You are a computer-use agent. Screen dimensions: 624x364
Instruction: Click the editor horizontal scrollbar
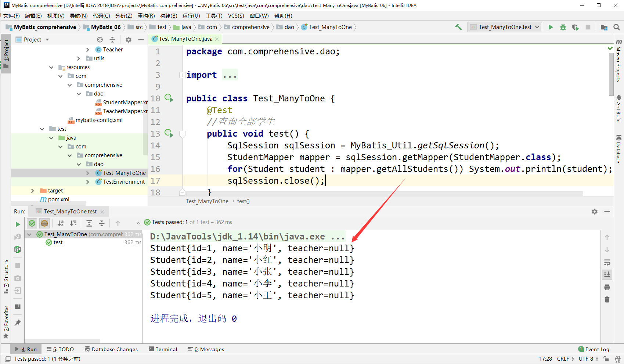pos(384,194)
